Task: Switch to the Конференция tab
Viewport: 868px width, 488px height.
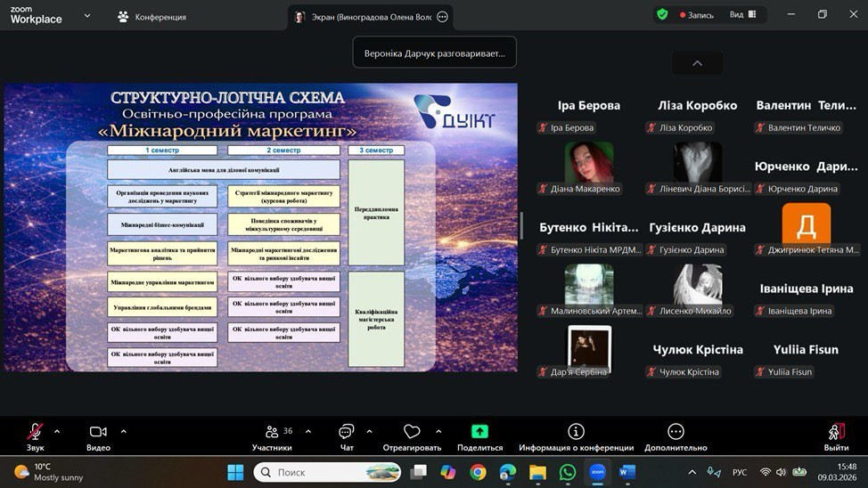Action: [x=151, y=17]
